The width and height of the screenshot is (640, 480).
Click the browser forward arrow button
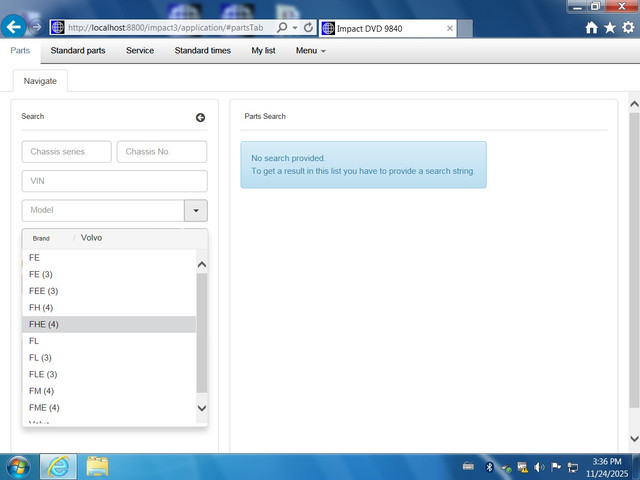pyautogui.click(x=37, y=27)
